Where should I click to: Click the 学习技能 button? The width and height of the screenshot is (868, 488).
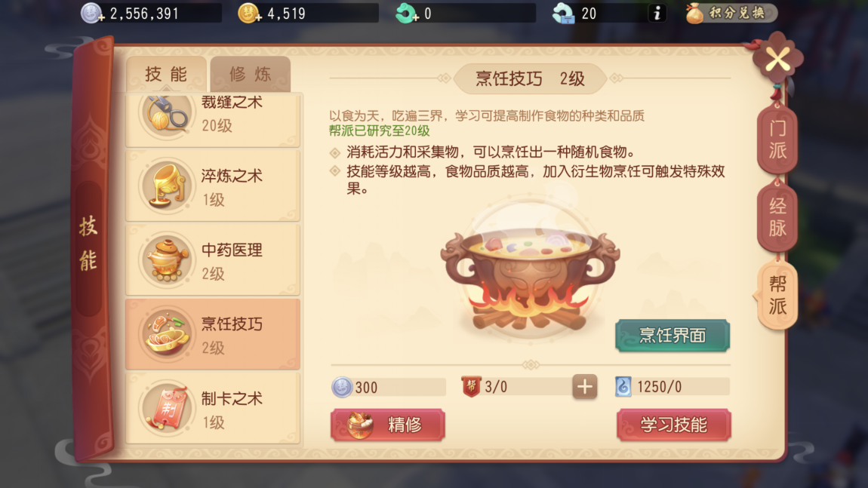[x=674, y=425]
